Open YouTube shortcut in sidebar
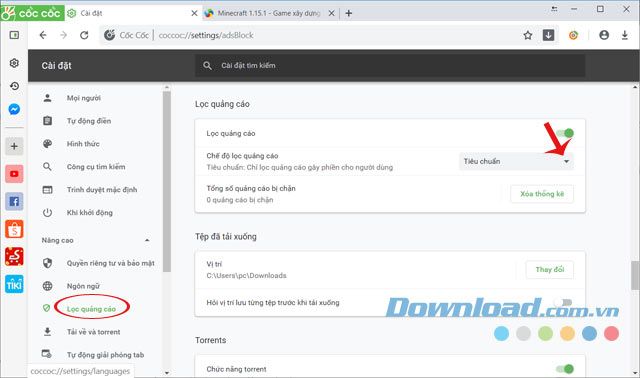 coord(14,174)
